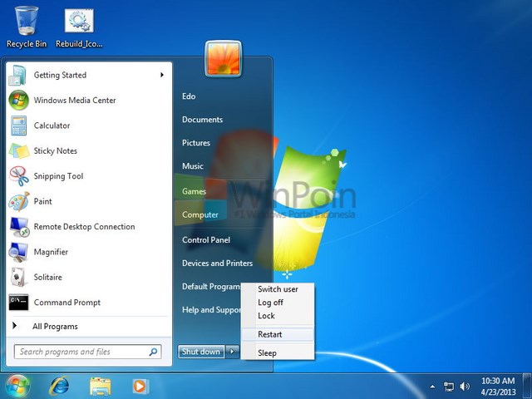Select Restart in the power menu
Screen dimensions: 532x399
pos(278,334)
